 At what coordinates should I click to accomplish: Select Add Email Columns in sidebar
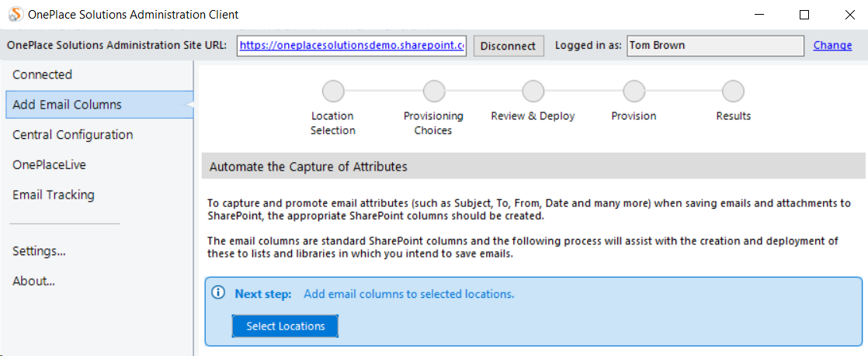click(x=99, y=105)
